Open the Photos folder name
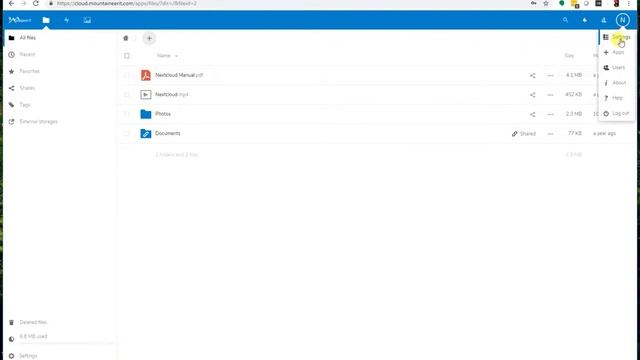Viewport: 640px width, 360px height. pos(163,114)
